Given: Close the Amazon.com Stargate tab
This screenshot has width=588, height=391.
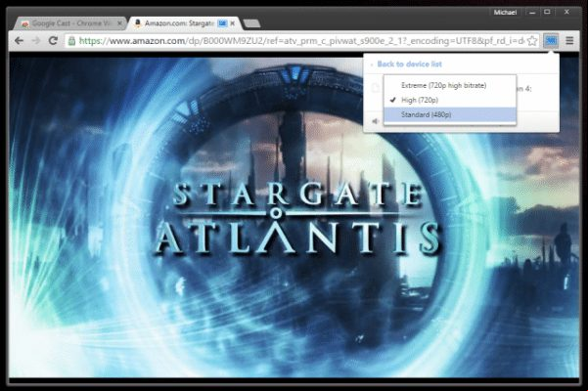Looking at the screenshot, I should [233, 23].
